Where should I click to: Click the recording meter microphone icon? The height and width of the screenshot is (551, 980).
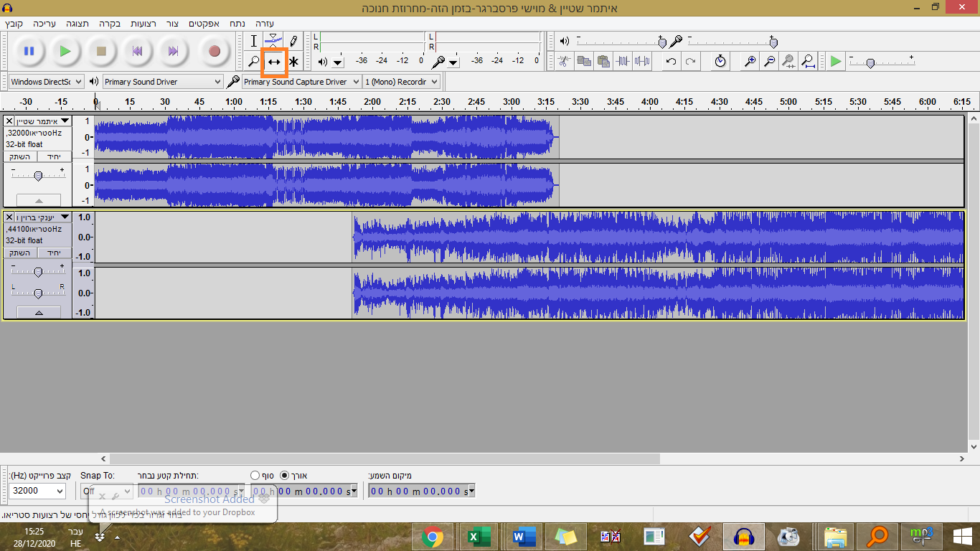[437, 61]
